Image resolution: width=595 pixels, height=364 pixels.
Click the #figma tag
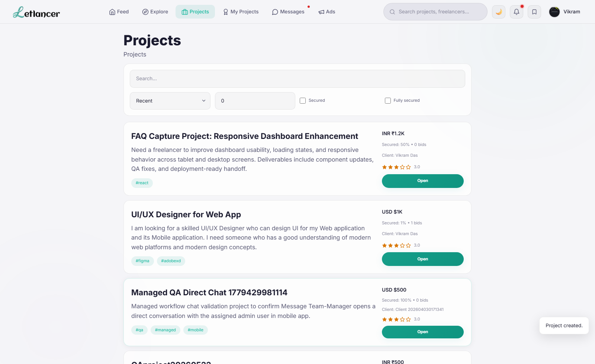(142, 261)
